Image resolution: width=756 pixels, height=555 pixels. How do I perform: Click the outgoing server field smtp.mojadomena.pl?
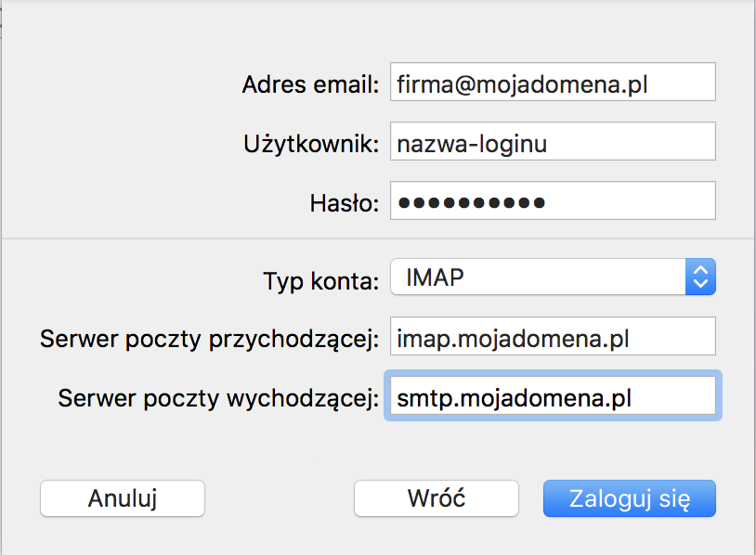[553, 395]
